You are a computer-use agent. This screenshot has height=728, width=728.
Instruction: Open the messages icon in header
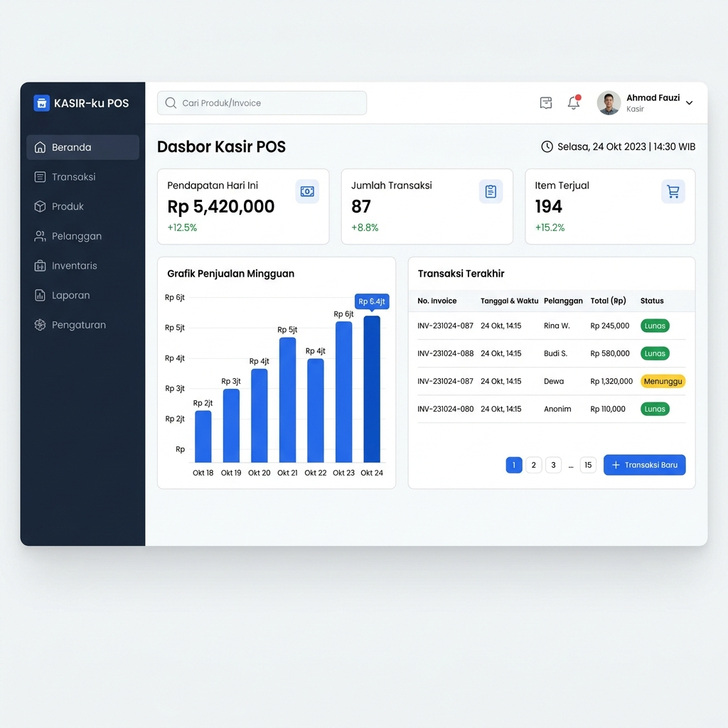tap(546, 102)
